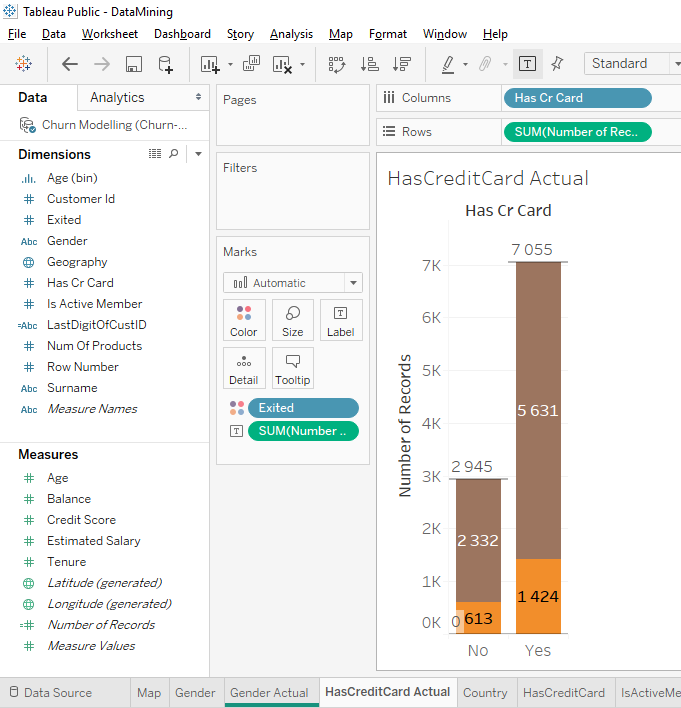
Task: Click the Swap Rows and Columns icon
Action: click(337, 64)
